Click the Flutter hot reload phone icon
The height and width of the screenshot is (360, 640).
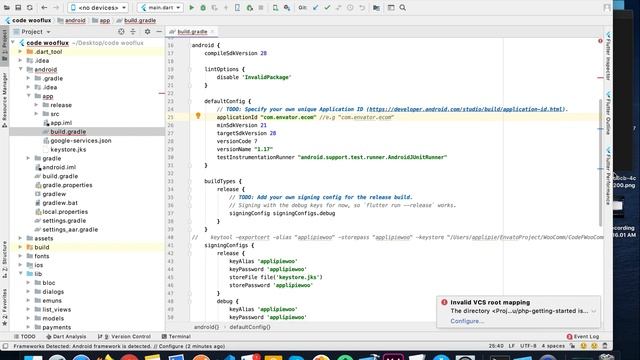(x=237, y=7)
